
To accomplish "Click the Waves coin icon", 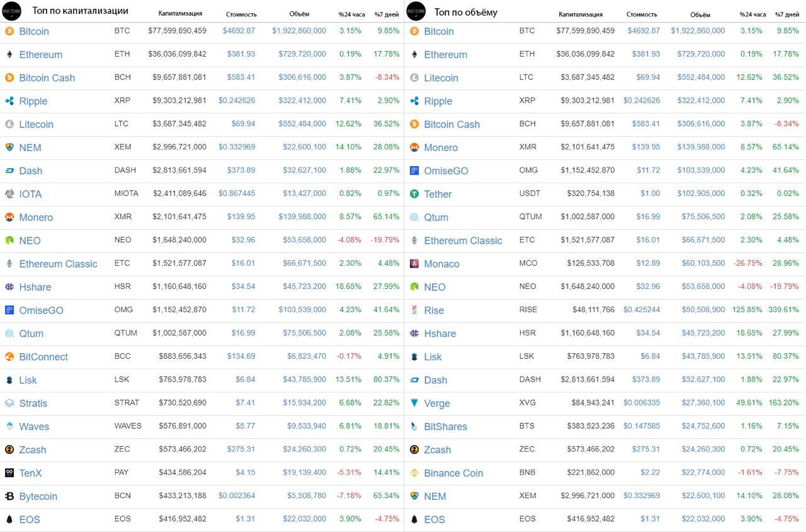I will 9,426.
